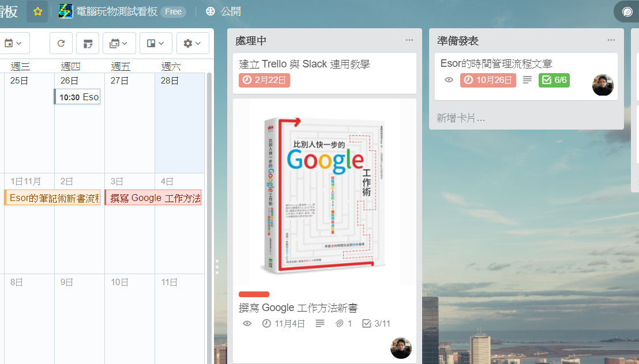
Task: Star this board with the star icon
Action: pos(37,12)
